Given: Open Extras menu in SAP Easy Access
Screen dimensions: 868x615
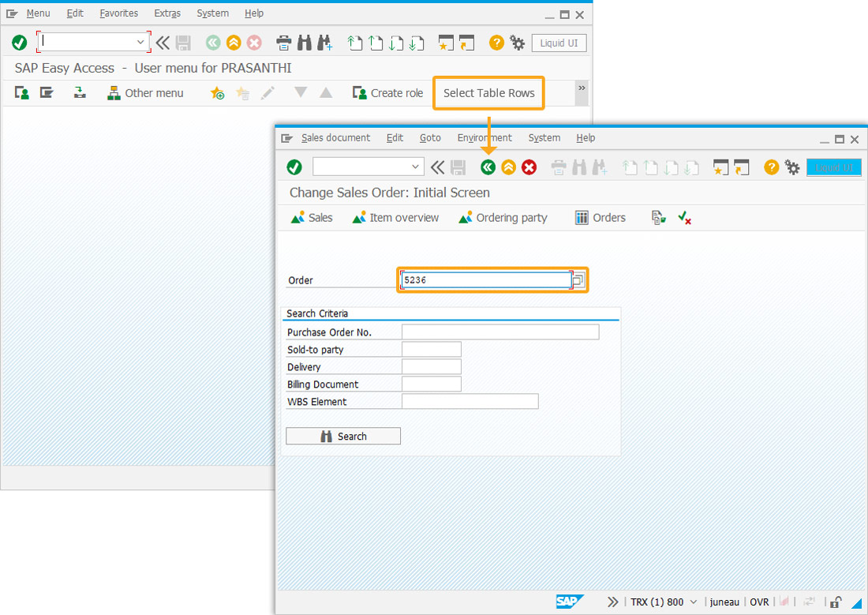Looking at the screenshot, I should coord(167,13).
